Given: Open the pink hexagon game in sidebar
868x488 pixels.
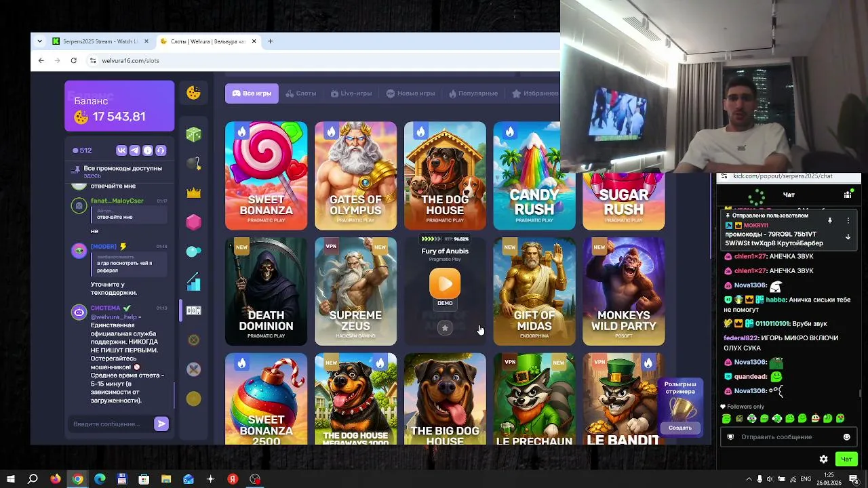Looking at the screenshot, I should click(194, 222).
